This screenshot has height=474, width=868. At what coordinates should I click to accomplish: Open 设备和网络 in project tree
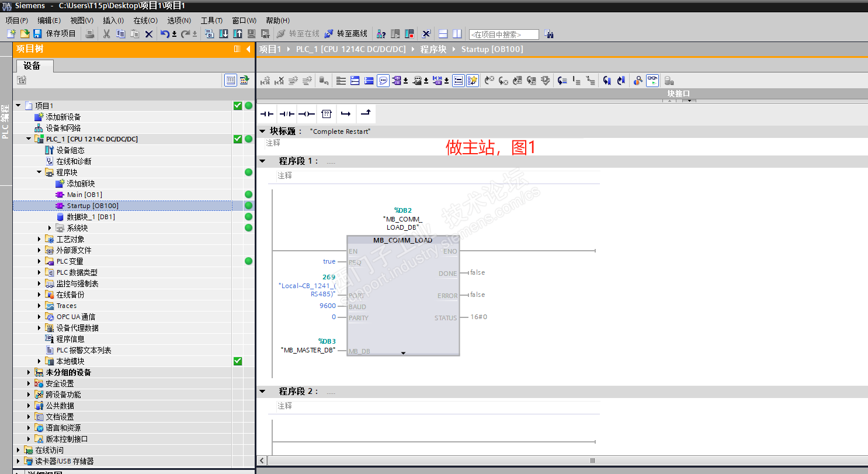(63, 128)
